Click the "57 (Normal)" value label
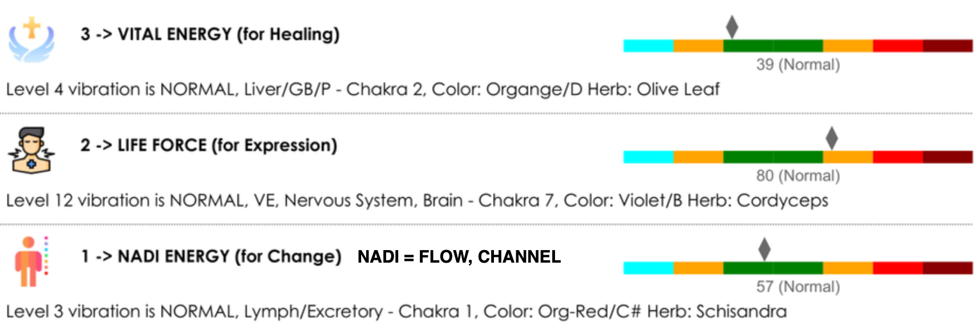The height and width of the screenshot is (330, 980). coord(798,287)
